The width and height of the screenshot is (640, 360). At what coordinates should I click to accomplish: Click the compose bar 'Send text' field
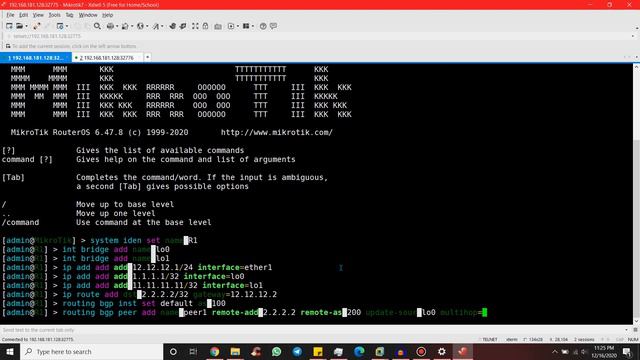coord(312,330)
